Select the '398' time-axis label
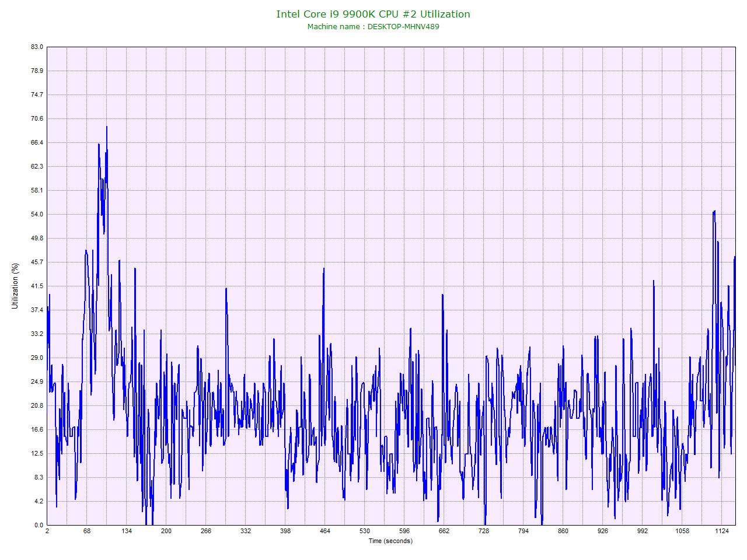This screenshot has height=560, width=747. click(x=285, y=531)
